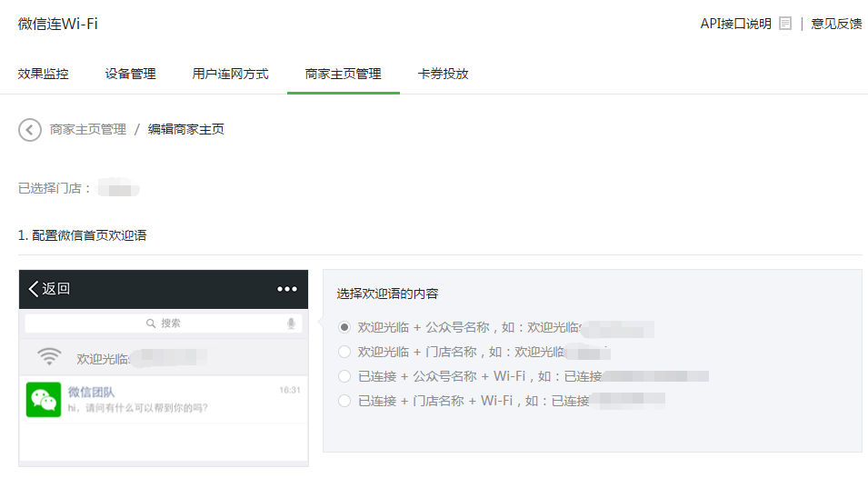Click the 16:31 timestamp in preview
The width and height of the screenshot is (868, 478).
(x=290, y=390)
